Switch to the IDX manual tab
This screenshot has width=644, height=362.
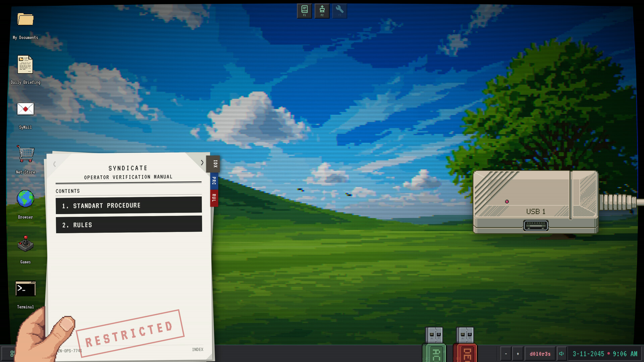pyautogui.click(x=214, y=164)
